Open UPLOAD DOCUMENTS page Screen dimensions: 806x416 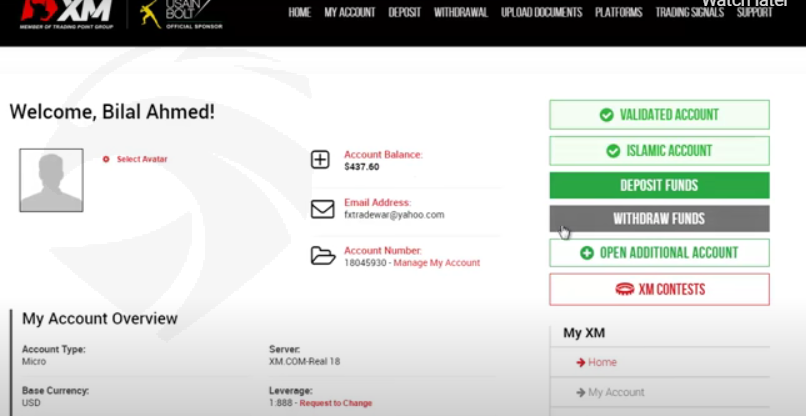click(541, 12)
